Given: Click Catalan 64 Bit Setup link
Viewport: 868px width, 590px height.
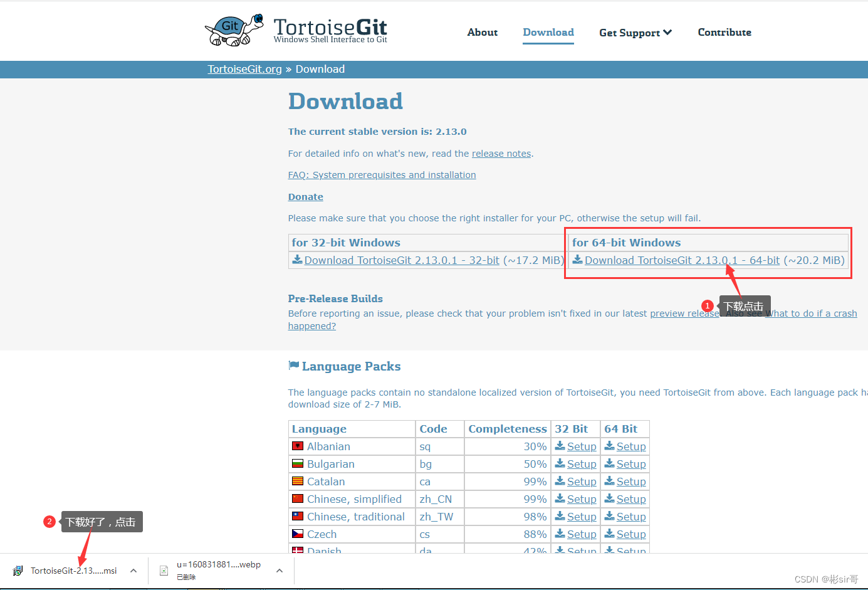Looking at the screenshot, I should point(631,482).
